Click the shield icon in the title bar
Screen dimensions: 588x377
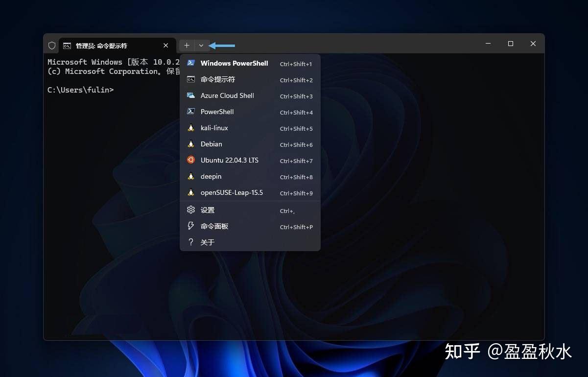click(x=51, y=45)
